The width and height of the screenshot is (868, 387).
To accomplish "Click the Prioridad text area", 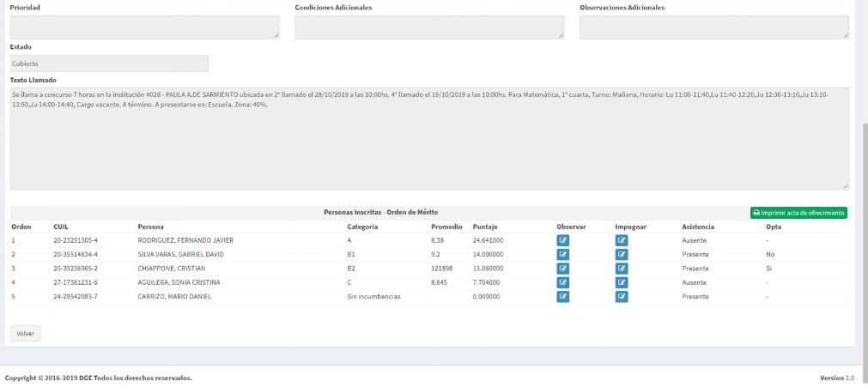I will click(144, 27).
